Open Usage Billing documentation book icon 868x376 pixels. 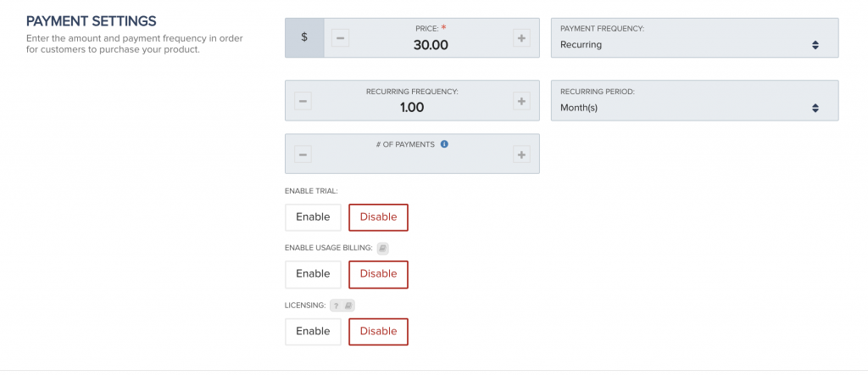tap(382, 249)
